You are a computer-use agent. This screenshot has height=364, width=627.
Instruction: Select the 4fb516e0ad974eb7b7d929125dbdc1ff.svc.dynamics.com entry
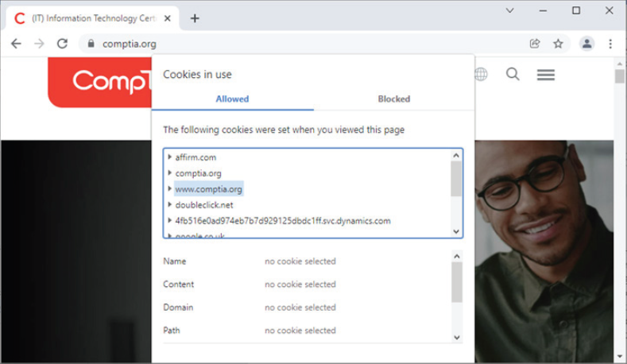coord(283,221)
